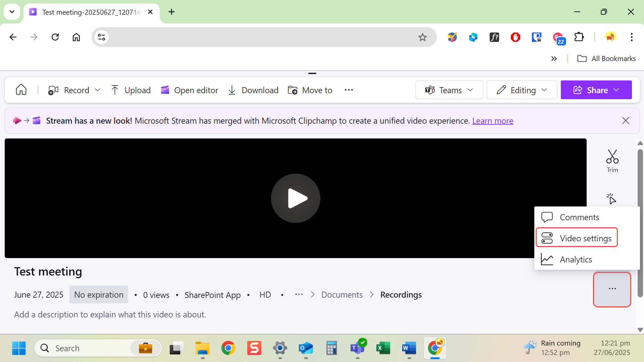Open tab search dropdown arrow

pos(12,12)
